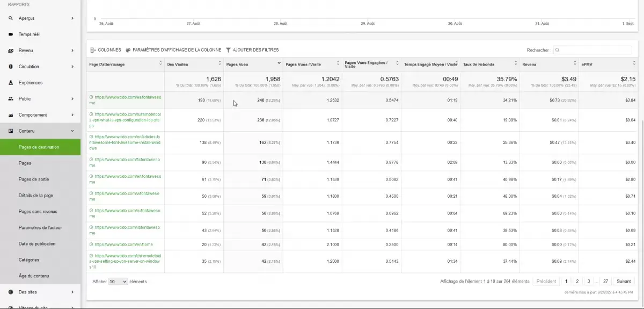Viewport: 644px width, 309px height.
Task: Open the Pages sidebar item
Action: 40,163
